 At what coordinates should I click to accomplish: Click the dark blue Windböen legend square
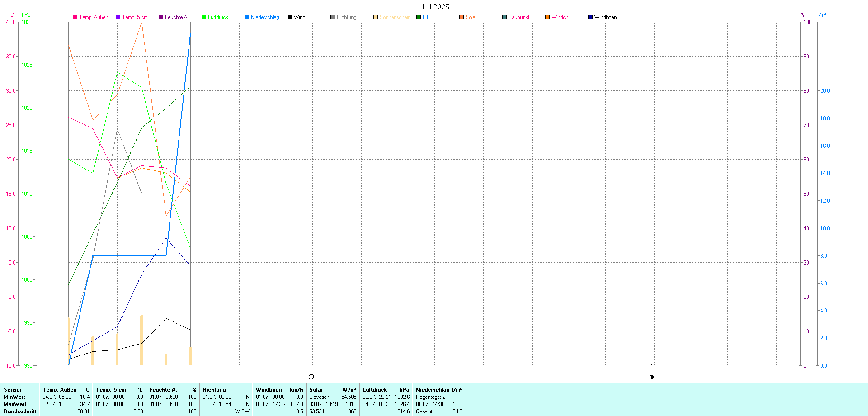pos(590,17)
